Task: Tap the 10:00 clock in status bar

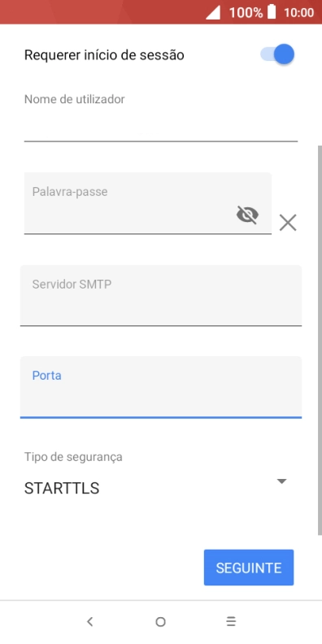Action: point(299,12)
